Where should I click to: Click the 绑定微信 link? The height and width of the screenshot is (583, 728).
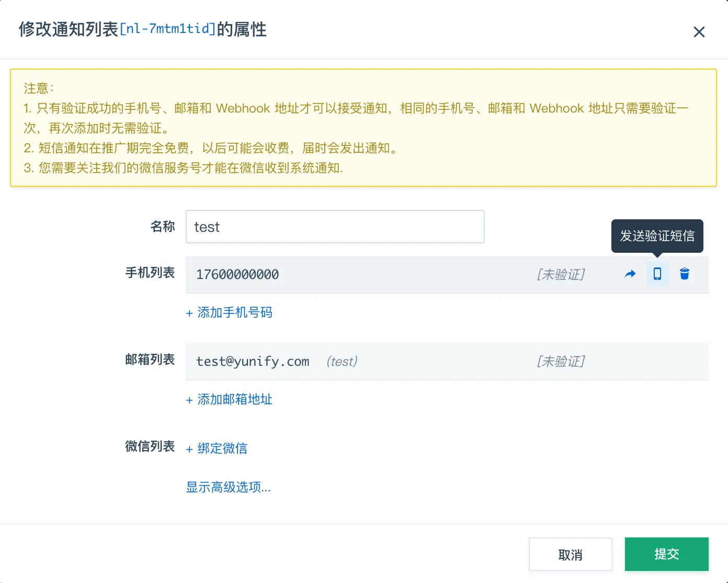[x=217, y=448]
